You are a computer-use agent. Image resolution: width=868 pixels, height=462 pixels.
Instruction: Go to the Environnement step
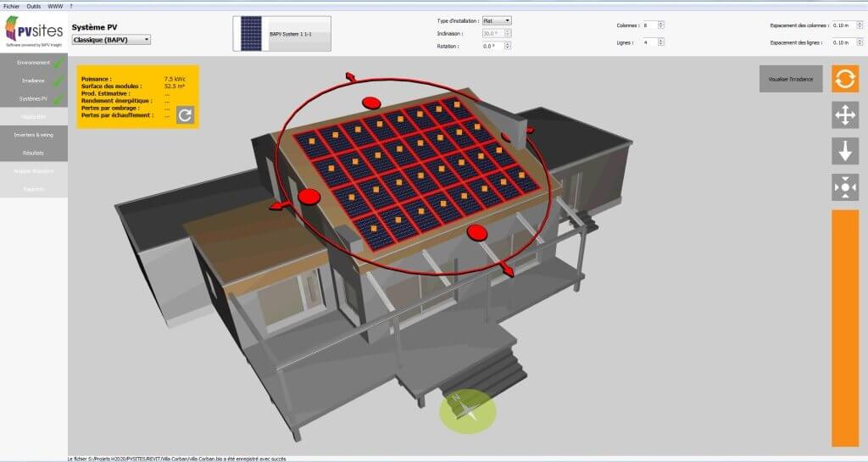pos(34,63)
